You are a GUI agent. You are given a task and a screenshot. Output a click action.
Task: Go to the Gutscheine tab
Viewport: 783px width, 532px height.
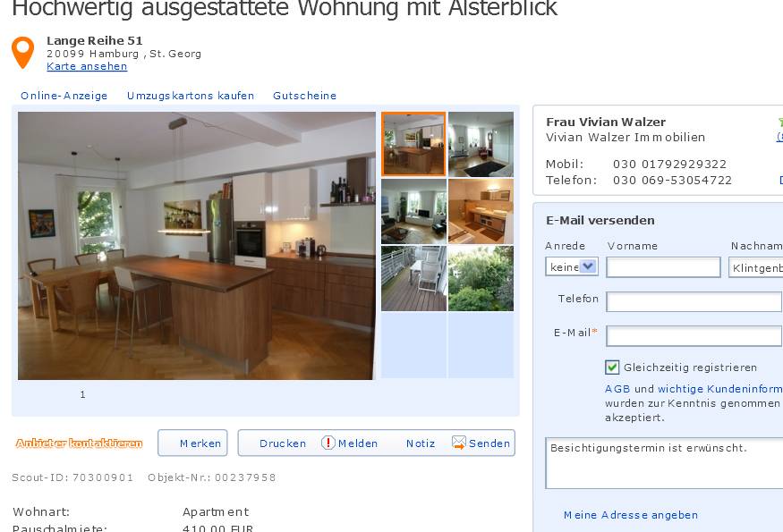pos(304,96)
